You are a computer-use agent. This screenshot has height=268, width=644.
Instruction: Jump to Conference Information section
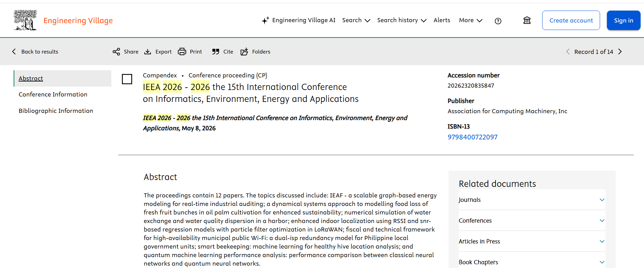(53, 94)
